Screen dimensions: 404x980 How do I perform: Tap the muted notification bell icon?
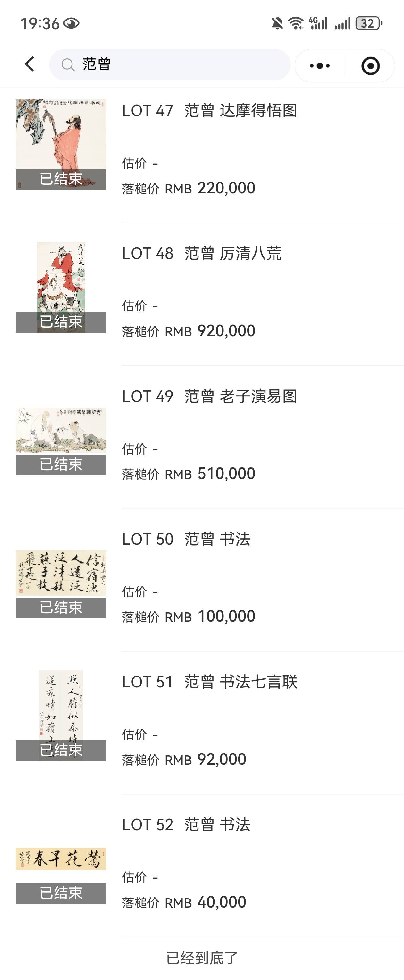tap(277, 24)
